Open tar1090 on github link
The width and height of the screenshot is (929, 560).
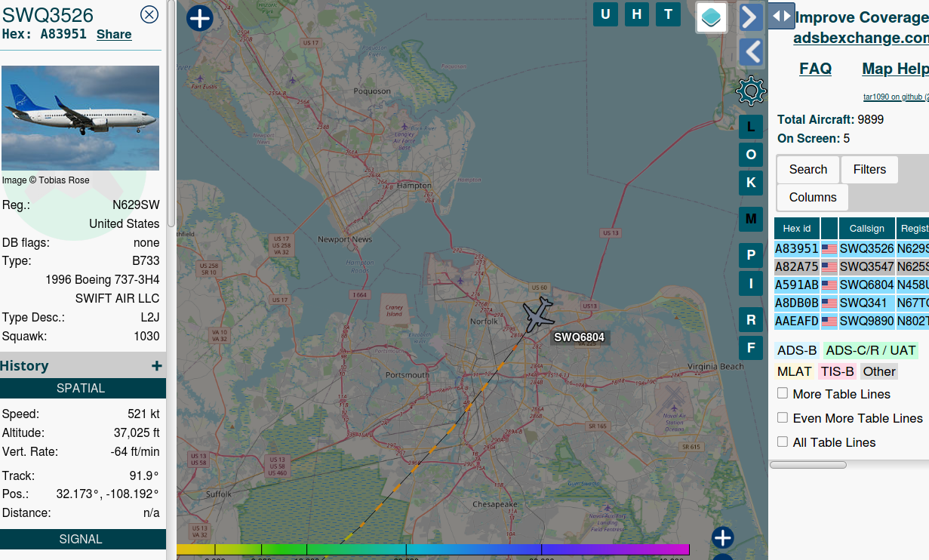tap(896, 97)
